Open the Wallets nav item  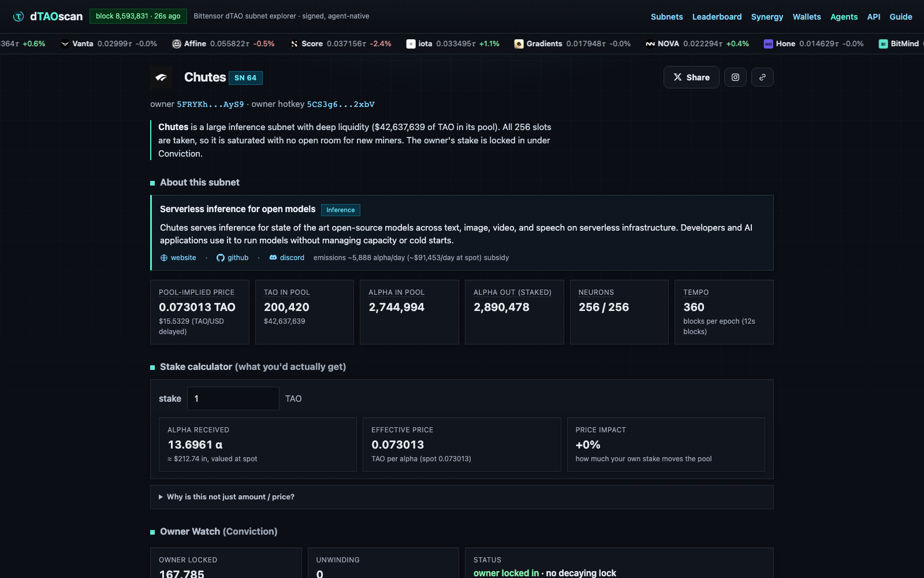(806, 17)
